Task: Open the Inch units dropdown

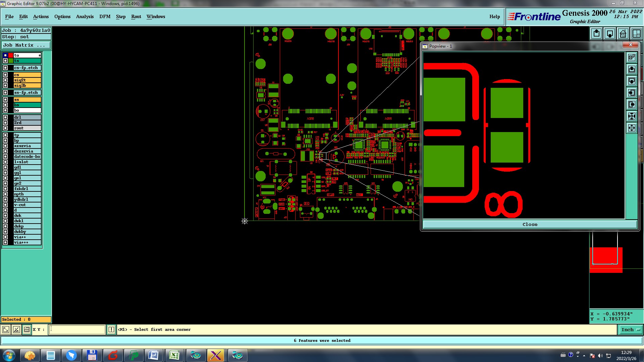Action: tap(631, 329)
